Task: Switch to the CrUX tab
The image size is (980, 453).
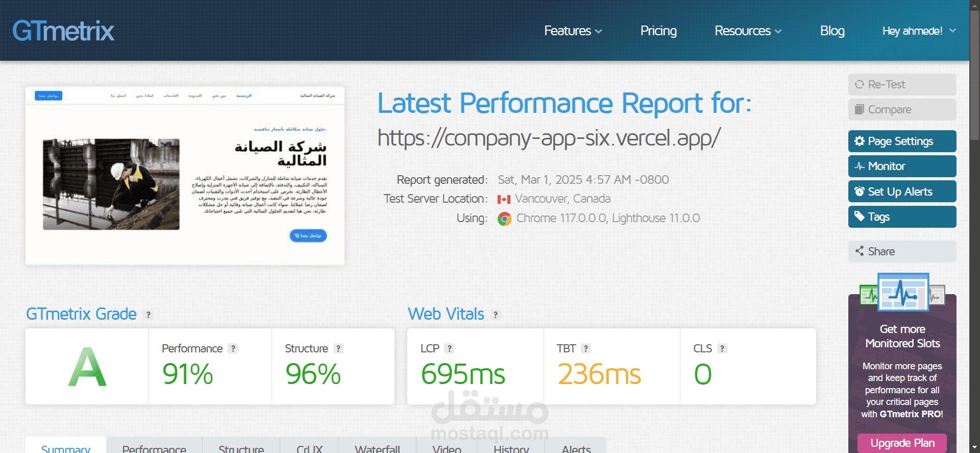Action: pos(309,446)
